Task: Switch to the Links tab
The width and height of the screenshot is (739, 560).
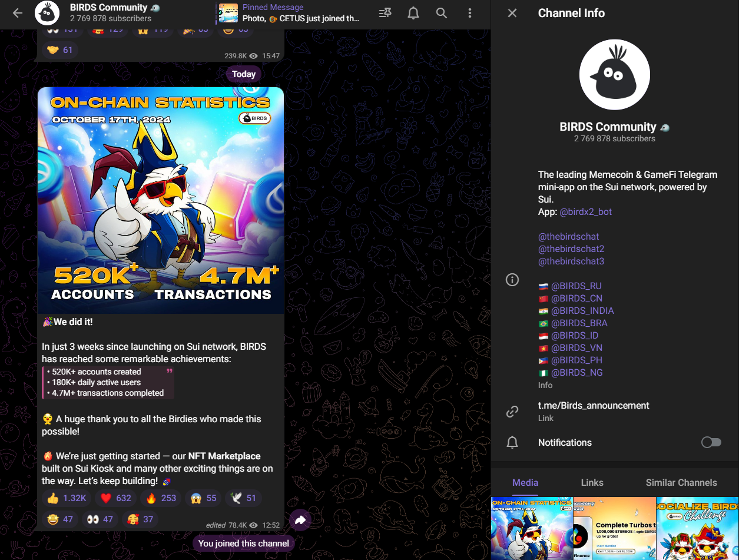Action: click(x=592, y=482)
